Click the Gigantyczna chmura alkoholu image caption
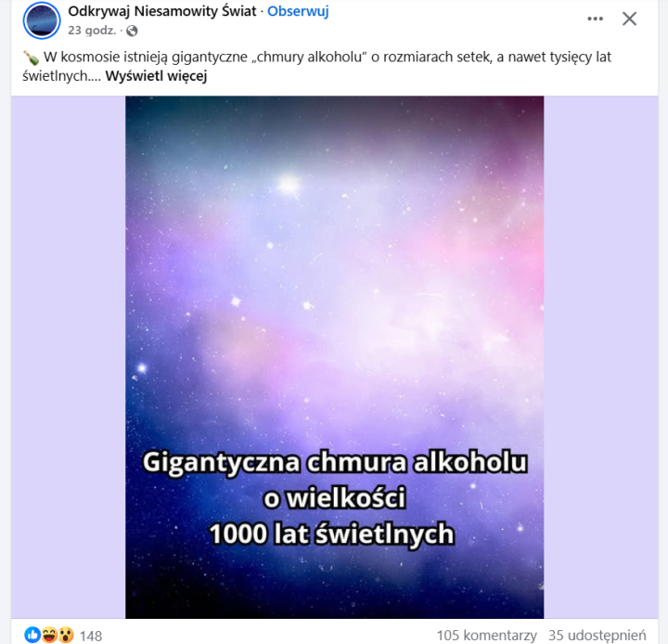The image size is (668, 644). [x=334, y=497]
